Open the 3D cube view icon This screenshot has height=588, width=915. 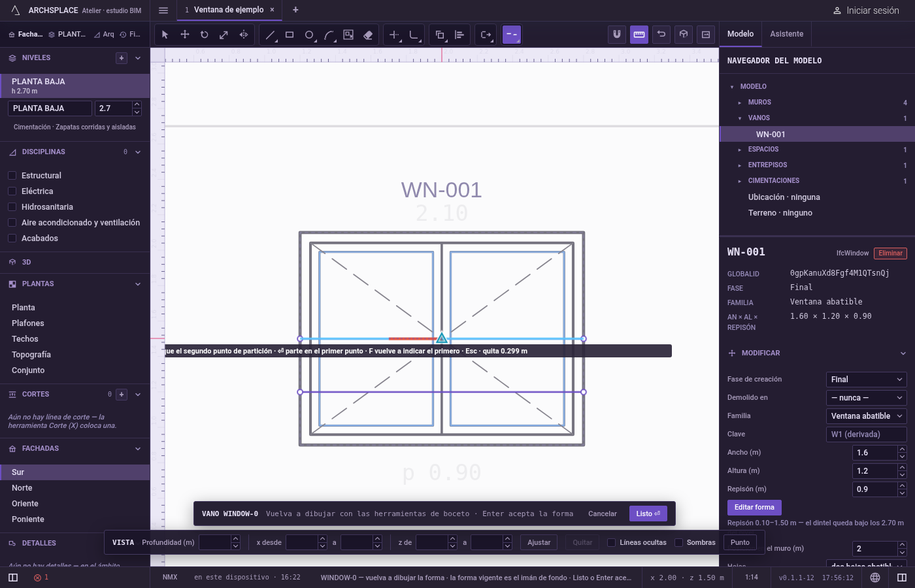684,35
